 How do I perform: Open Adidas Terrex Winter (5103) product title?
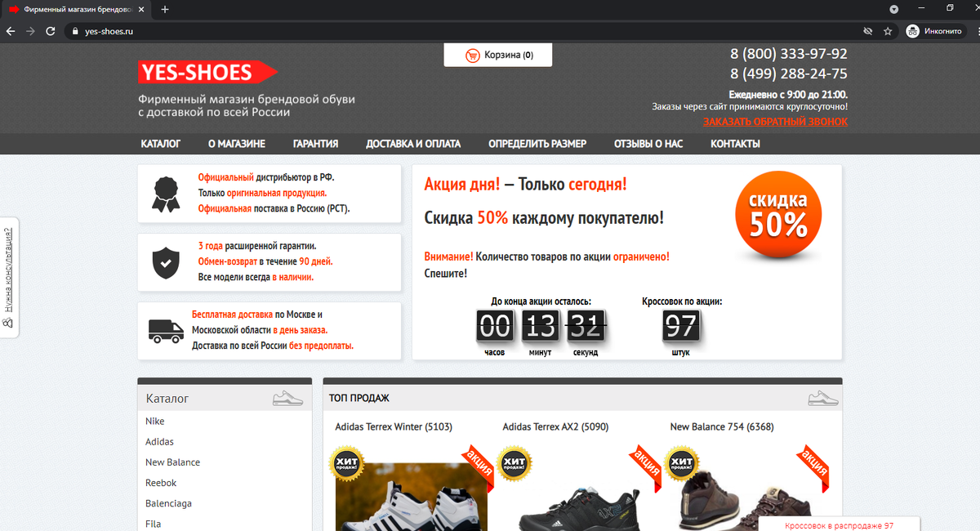(x=394, y=427)
